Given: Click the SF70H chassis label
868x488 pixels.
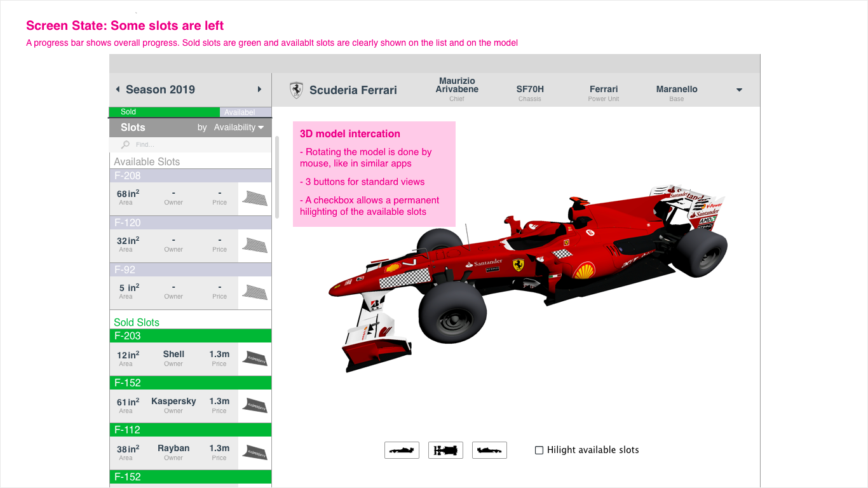Looking at the screenshot, I should pyautogui.click(x=530, y=89).
